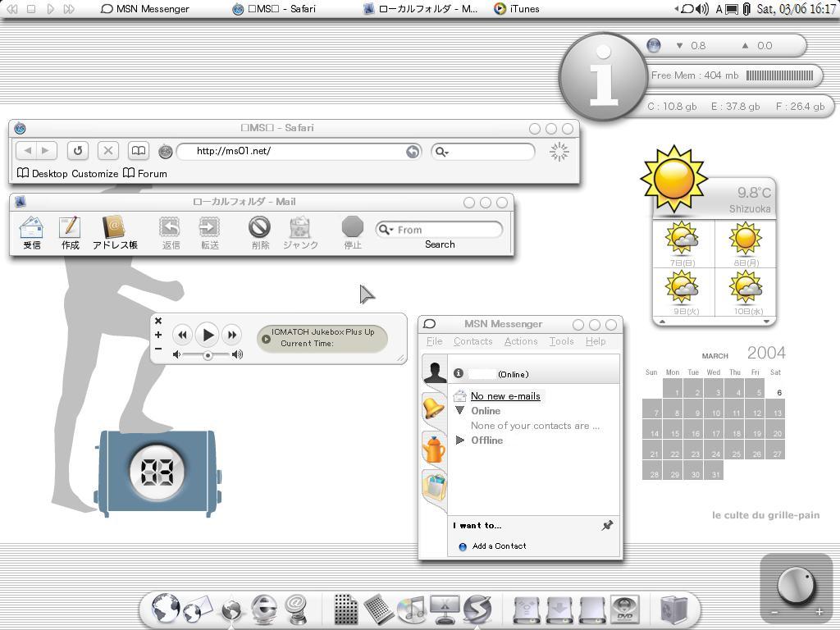The width and height of the screenshot is (840, 630).
Task: Open the Safari search magnifier dropdown
Action: tap(442, 152)
